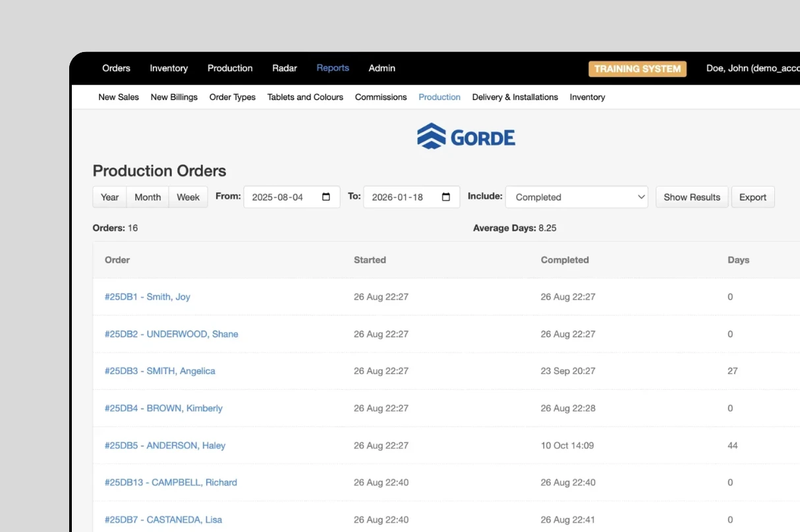Select started time in CAMPBELL, Richard row
800x532 pixels.
[x=381, y=482]
